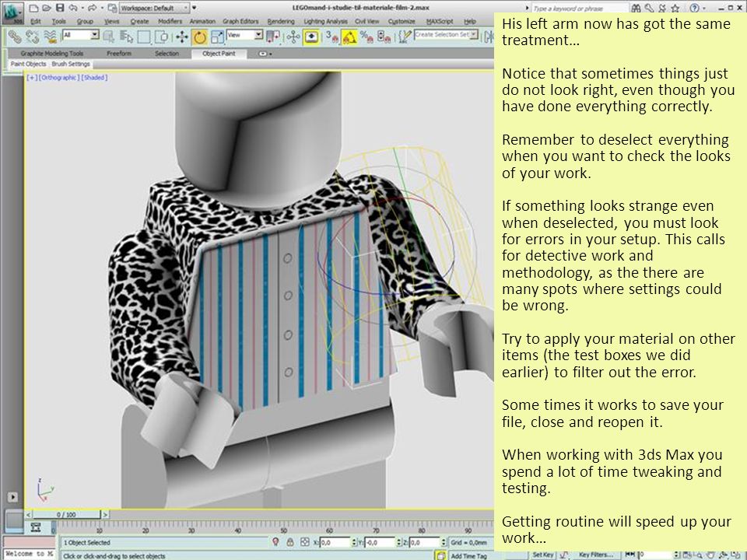Open the 3ds Max application menu logo
This screenshot has height=560, width=747.
pos(12,13)
